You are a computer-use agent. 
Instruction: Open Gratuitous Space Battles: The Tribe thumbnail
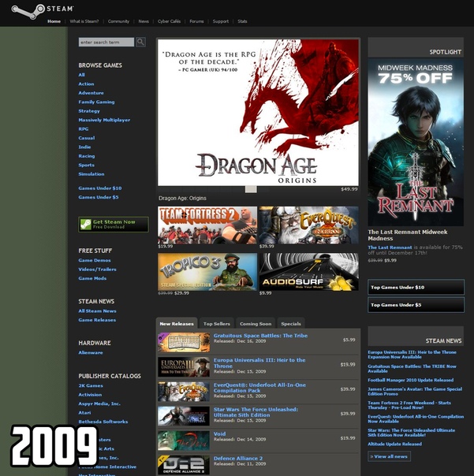coord(184,342)
